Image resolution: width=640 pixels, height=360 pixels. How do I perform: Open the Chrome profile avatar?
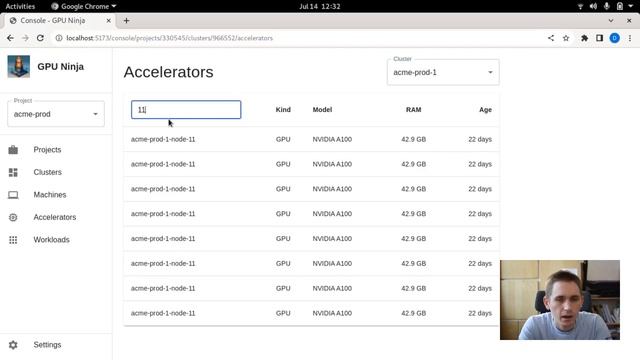tap(615, 38)
